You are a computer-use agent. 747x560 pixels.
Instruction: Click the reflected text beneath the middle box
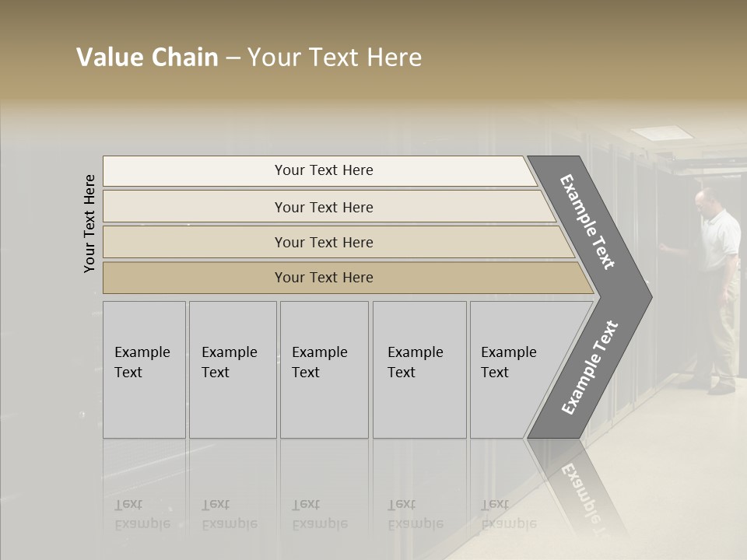coord(319,515)
